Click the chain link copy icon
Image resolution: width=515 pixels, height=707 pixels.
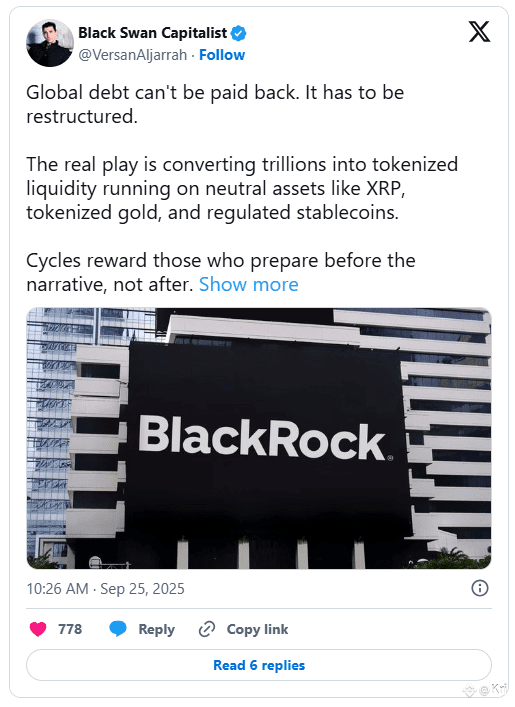click(x=207, y=629)
